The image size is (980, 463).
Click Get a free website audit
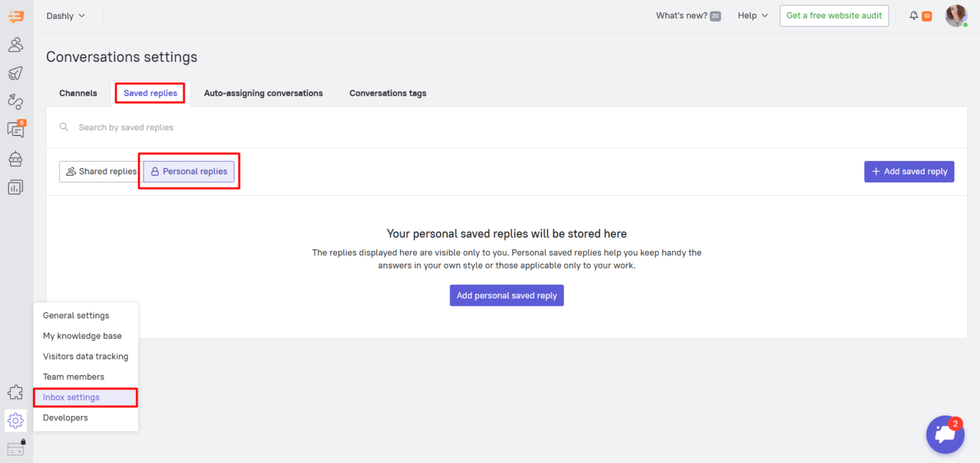(x=834, y=16)
